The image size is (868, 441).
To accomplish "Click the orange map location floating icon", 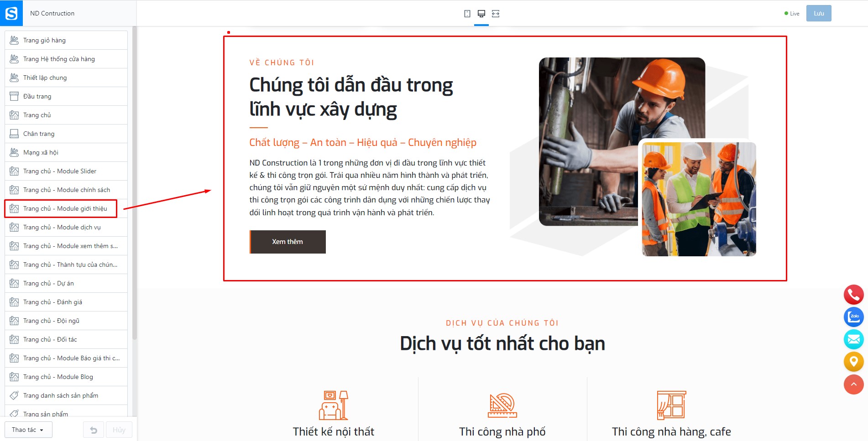I will click(x=853, y=362).
